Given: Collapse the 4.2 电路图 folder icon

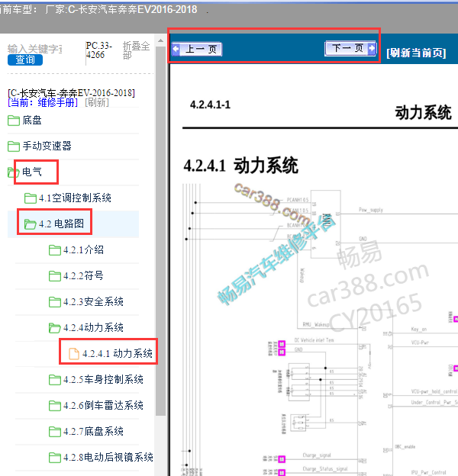Looking at the screenshot, I should coord(30,224).
